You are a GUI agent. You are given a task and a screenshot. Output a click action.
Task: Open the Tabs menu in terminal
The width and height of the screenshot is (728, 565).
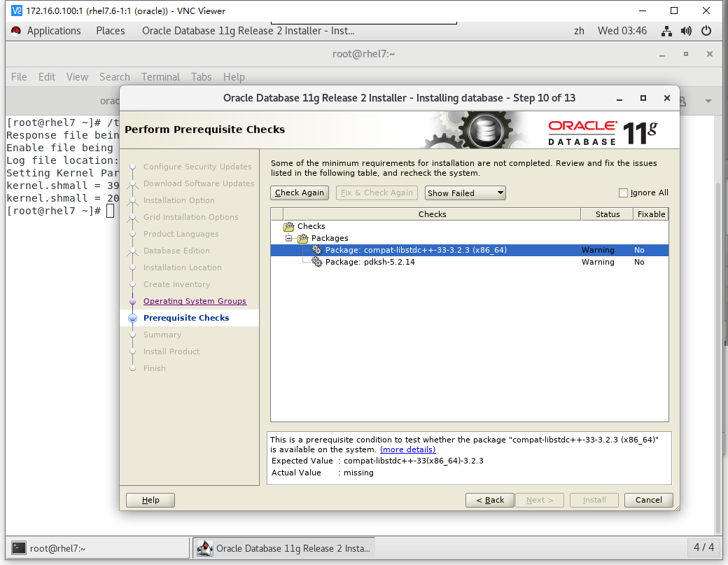pos(202,77)
